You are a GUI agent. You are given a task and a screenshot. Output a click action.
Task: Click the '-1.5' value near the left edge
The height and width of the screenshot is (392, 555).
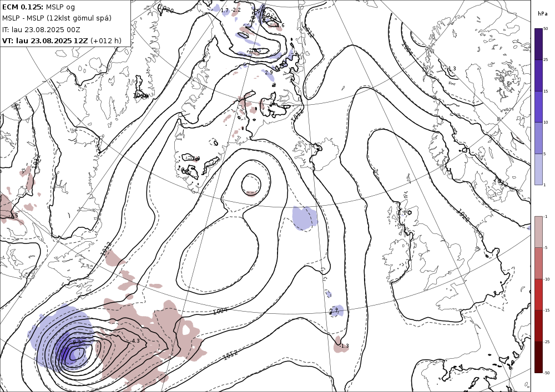(x=13, y=216)
